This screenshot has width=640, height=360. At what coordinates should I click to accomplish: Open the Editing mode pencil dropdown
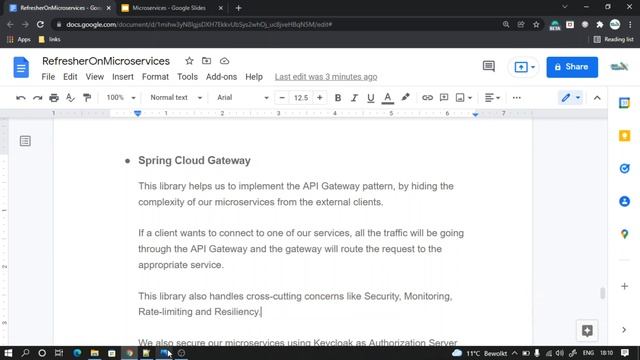[570, 98]
